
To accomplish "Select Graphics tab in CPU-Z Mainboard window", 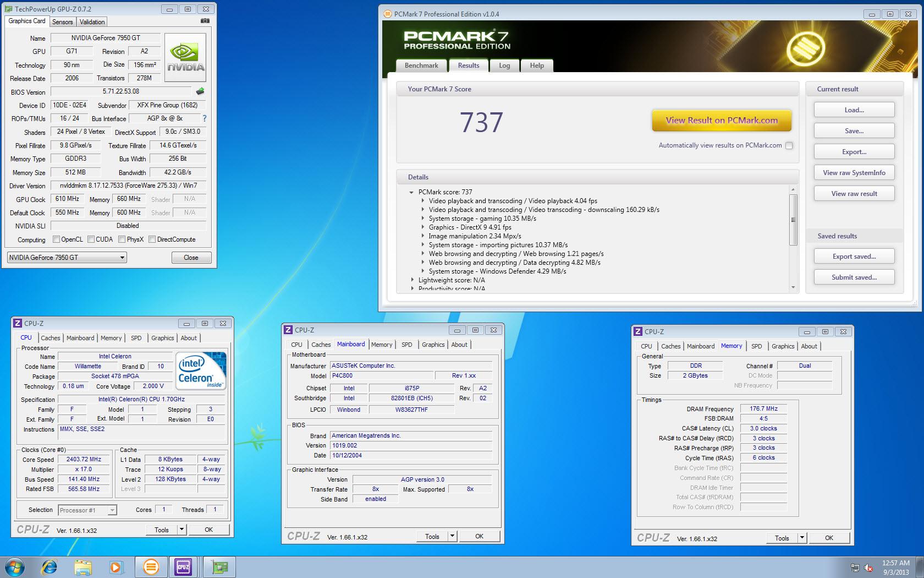I will click(x=433, y=345).
